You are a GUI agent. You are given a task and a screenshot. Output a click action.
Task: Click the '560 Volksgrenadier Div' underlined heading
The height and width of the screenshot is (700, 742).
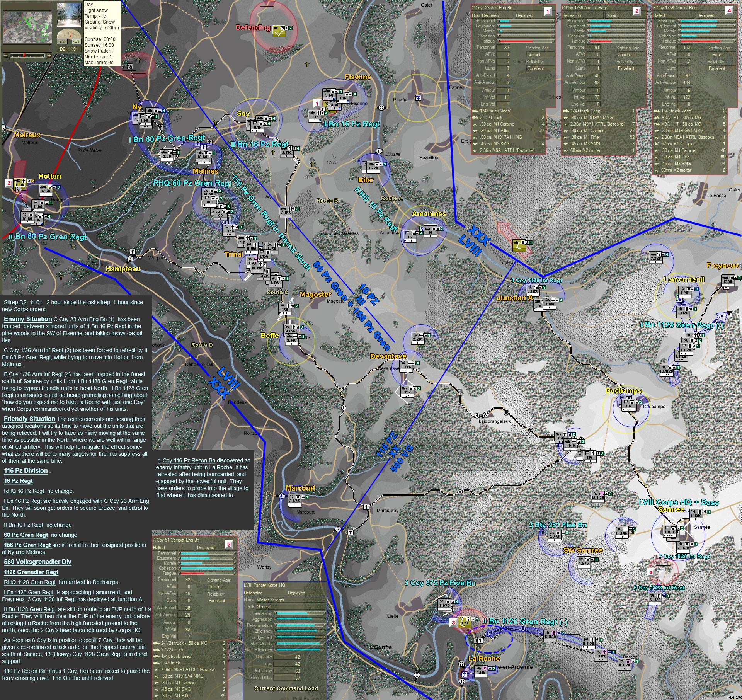(x=37, y=562)
